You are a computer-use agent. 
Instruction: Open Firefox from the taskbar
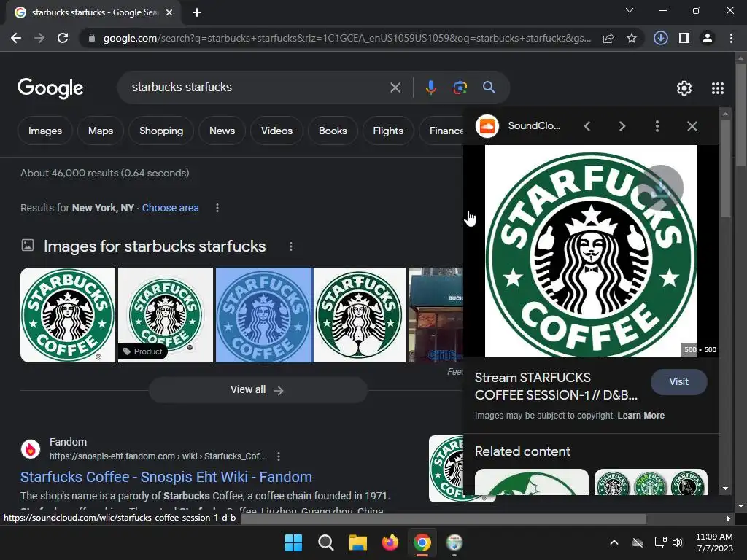(390, 542)
